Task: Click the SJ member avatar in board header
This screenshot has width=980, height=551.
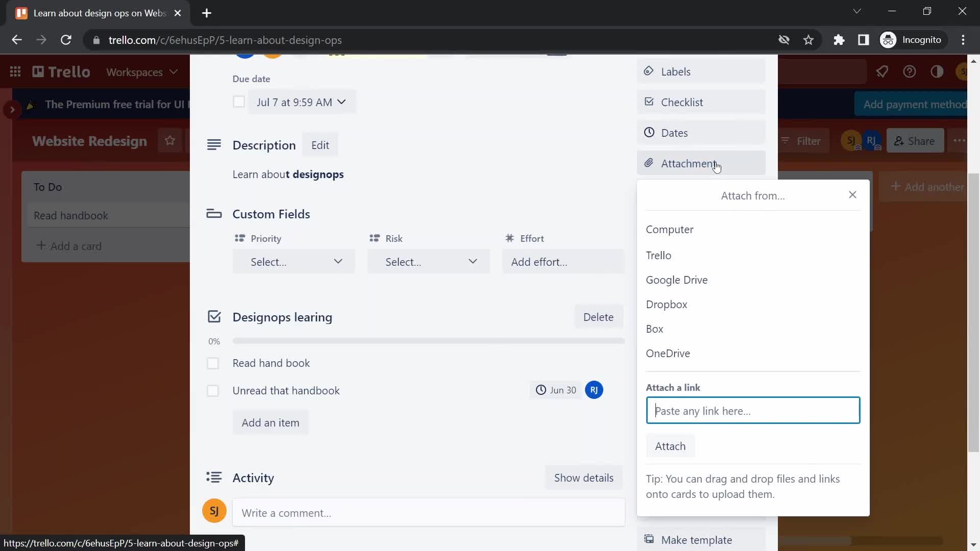Action: [851, 141]
